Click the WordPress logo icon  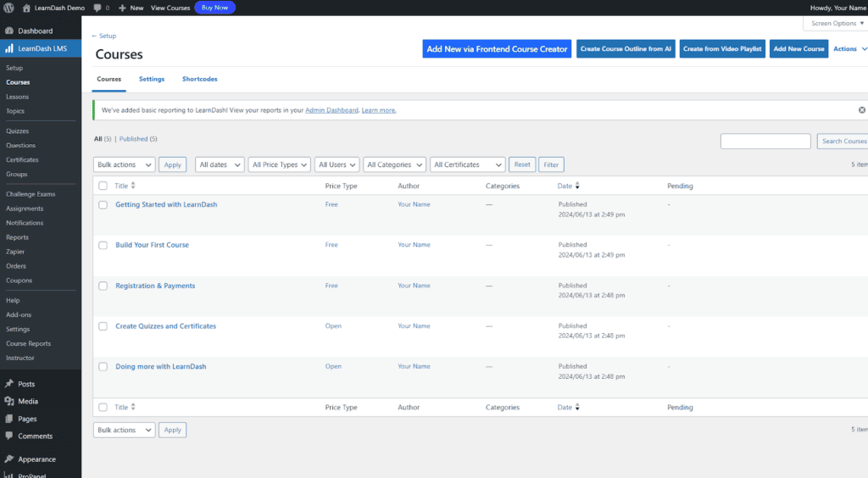[x=8, y=8]
